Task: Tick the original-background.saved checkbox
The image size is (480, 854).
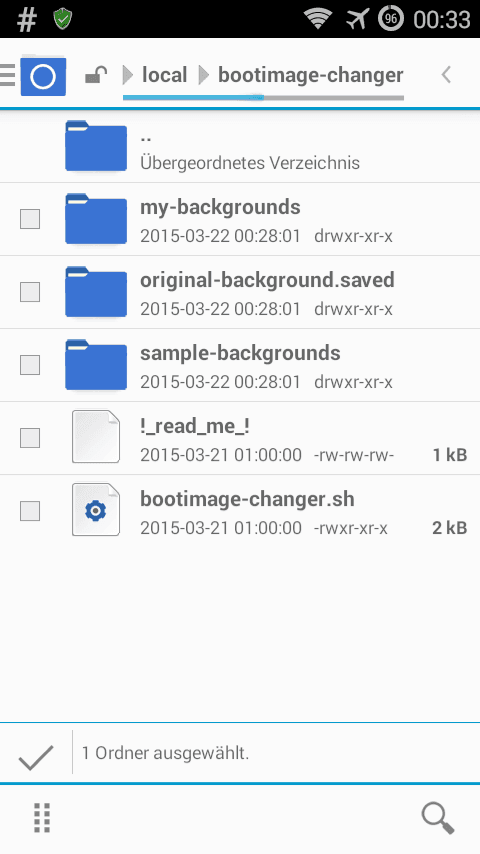Action: tap(30, 292)
